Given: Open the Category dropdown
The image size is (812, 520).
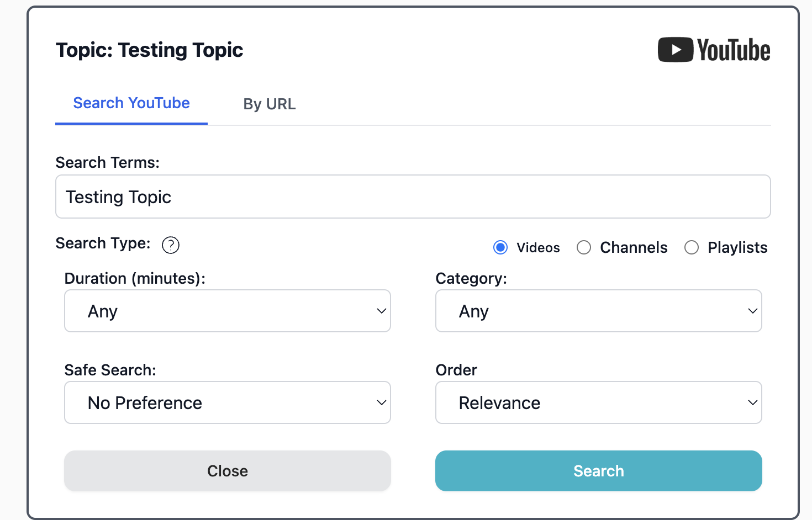Looking at the screenshot, I should [x=598, y=311].
